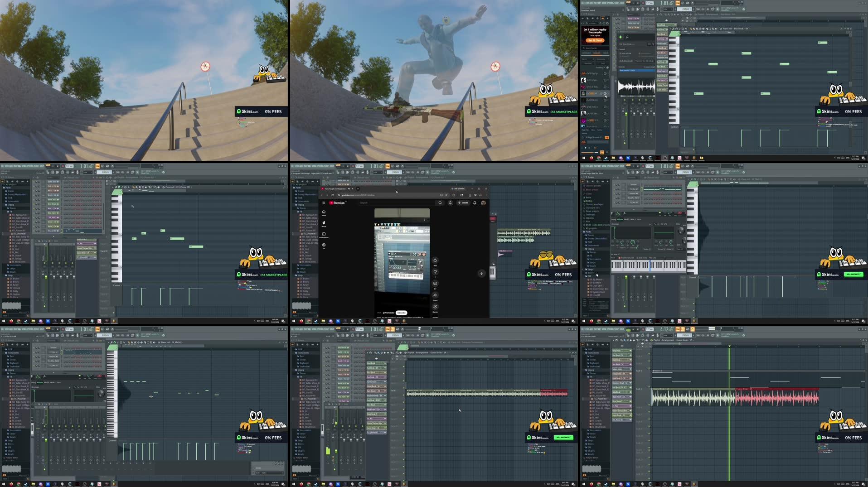868x487 pixels.
Task: Toggle mute LED of the first playlist track at 4:12
Action: [x=649, y=354]
